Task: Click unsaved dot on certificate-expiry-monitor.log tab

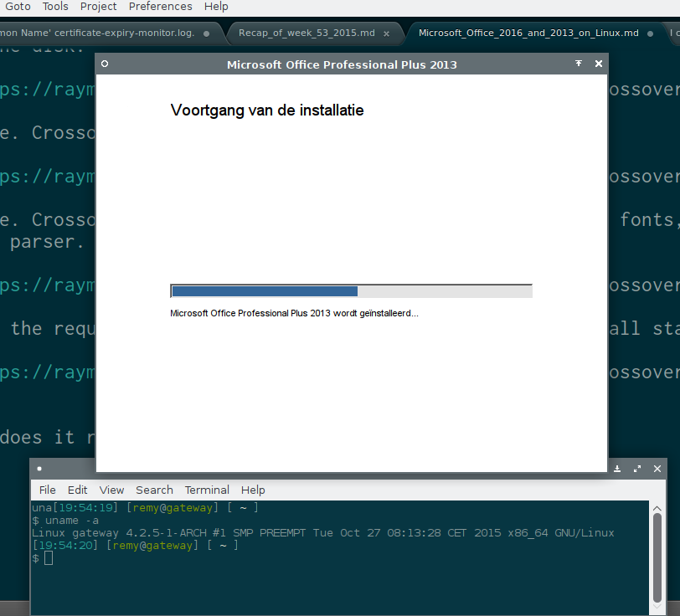Action: (x=206, y=33)
